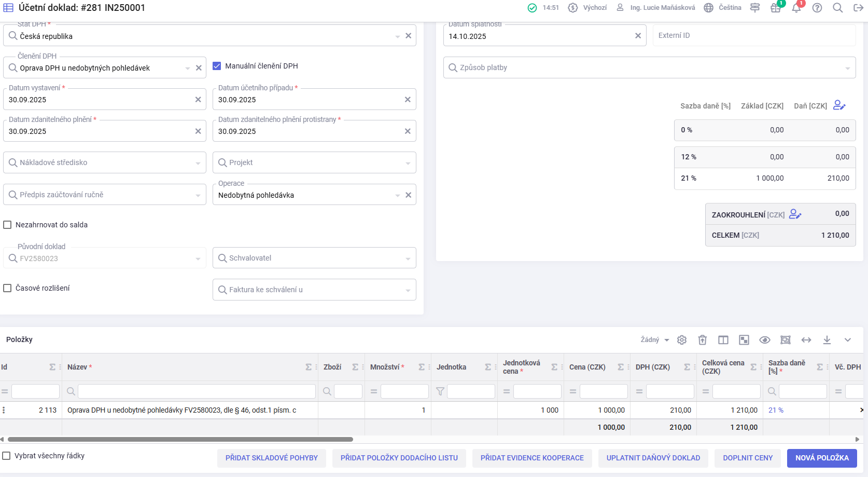Viewport: 868px width, 477px height.
Task: Open the Žádný filter dropdown
Action: point(654,340)
